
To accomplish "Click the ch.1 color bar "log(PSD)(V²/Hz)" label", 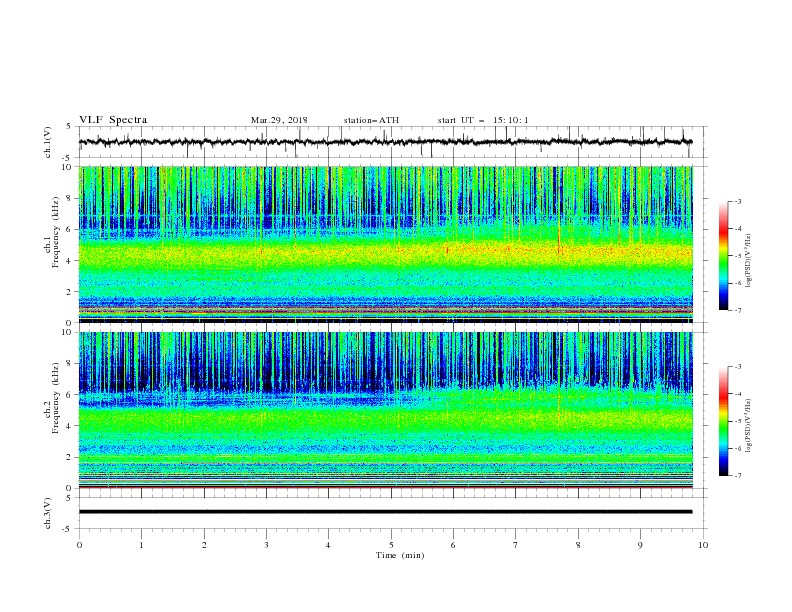I will point(748,261).
